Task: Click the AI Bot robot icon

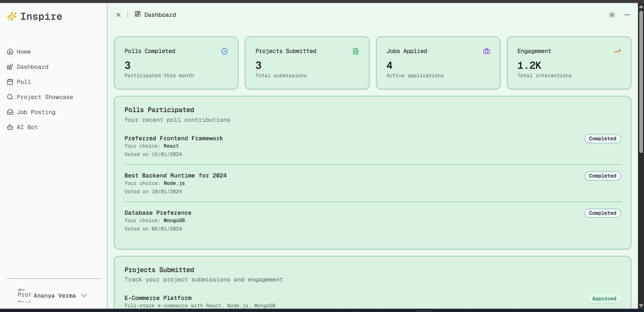Action: (10, 127)
